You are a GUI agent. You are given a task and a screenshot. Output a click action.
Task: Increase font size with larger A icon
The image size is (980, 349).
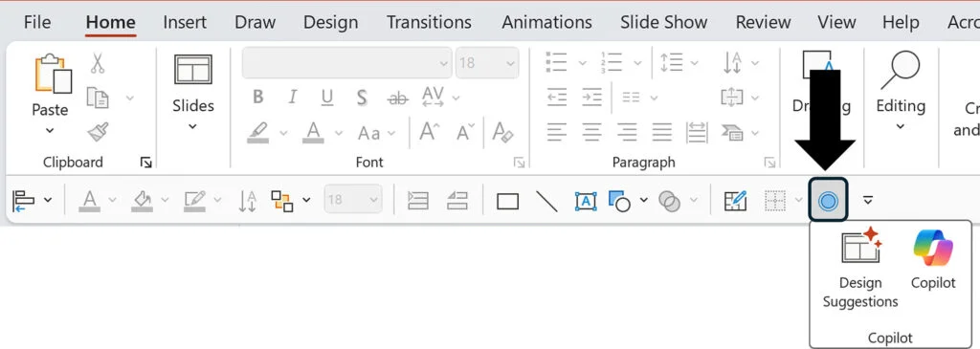pos(429,132)
